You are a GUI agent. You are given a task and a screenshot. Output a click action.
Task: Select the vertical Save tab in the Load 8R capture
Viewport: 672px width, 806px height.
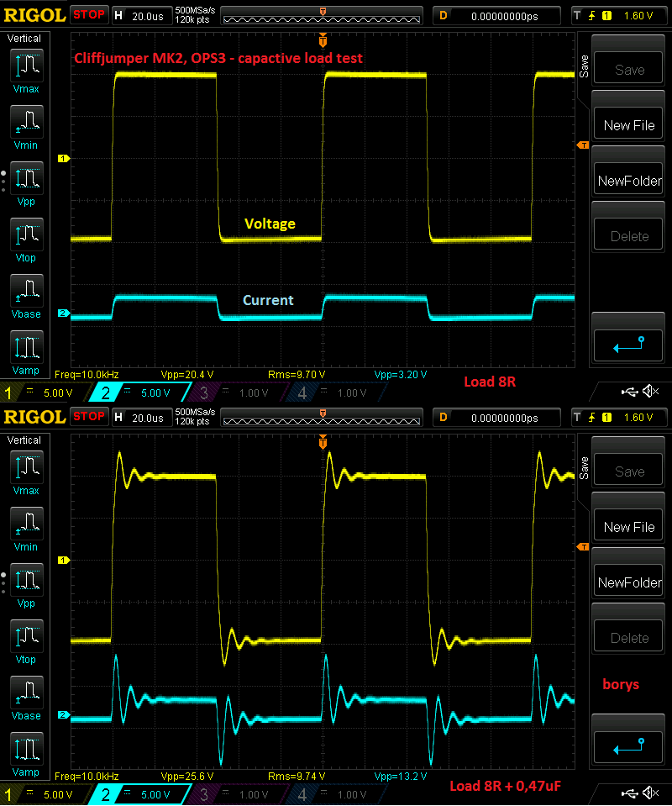point(584,66)
